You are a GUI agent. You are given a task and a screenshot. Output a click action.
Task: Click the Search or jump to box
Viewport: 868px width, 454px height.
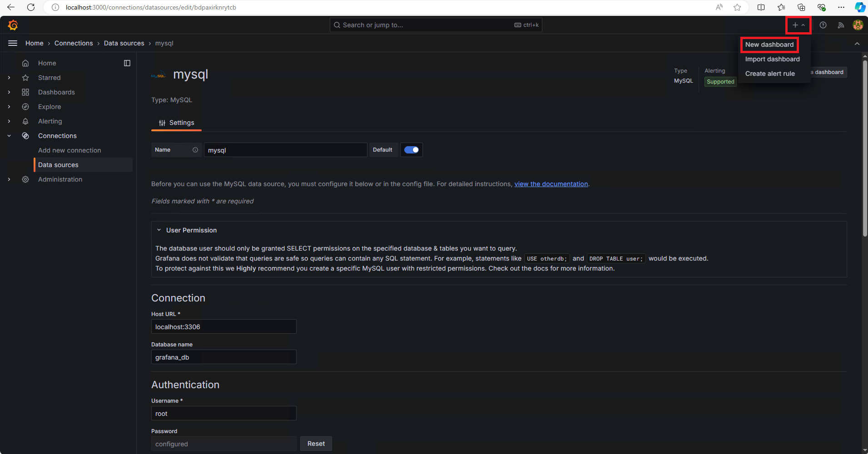(x=436, y=25)
